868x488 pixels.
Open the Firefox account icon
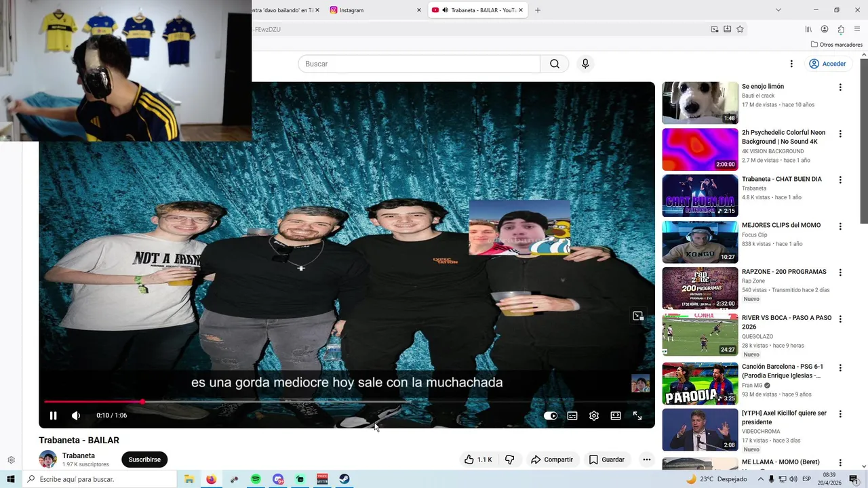pyautogui.click(x=825, y=29)
